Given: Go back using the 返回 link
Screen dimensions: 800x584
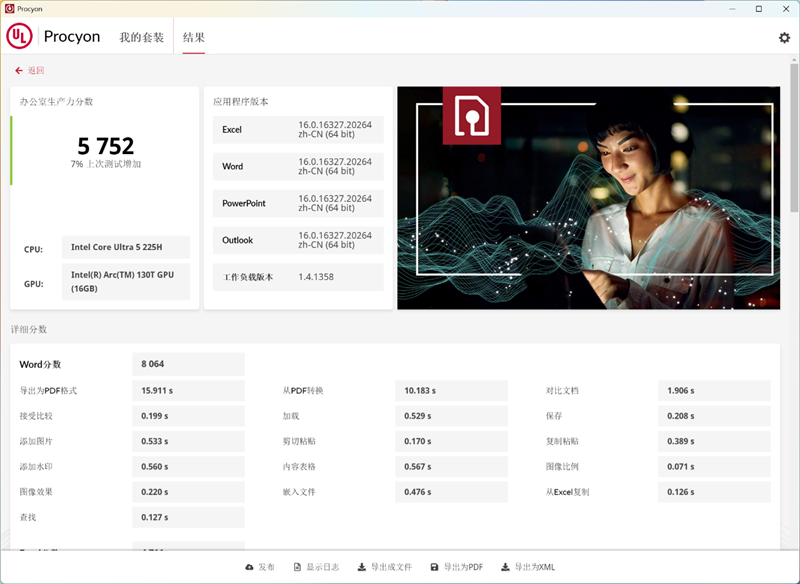Looking at the screenshot, I should [30, 70].
